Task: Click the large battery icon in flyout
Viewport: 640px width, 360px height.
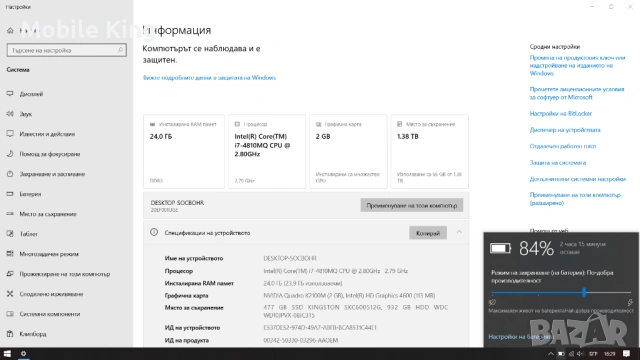Action: click(x=500, y=248)
